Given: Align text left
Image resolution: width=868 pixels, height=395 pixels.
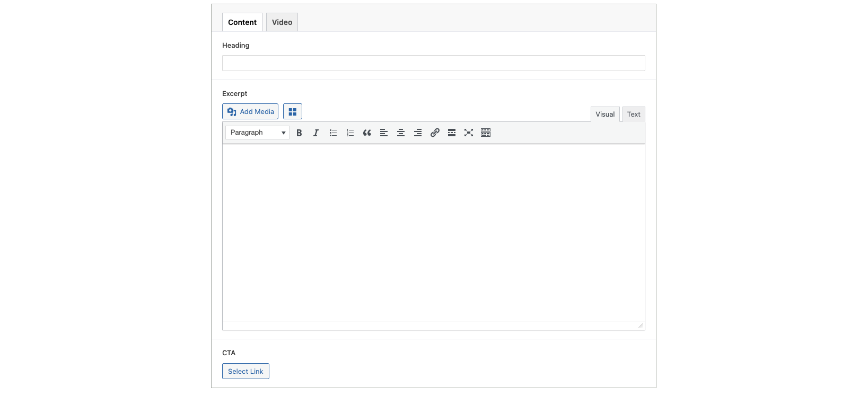Looking at the screenshot, I should tap(384, 133).
